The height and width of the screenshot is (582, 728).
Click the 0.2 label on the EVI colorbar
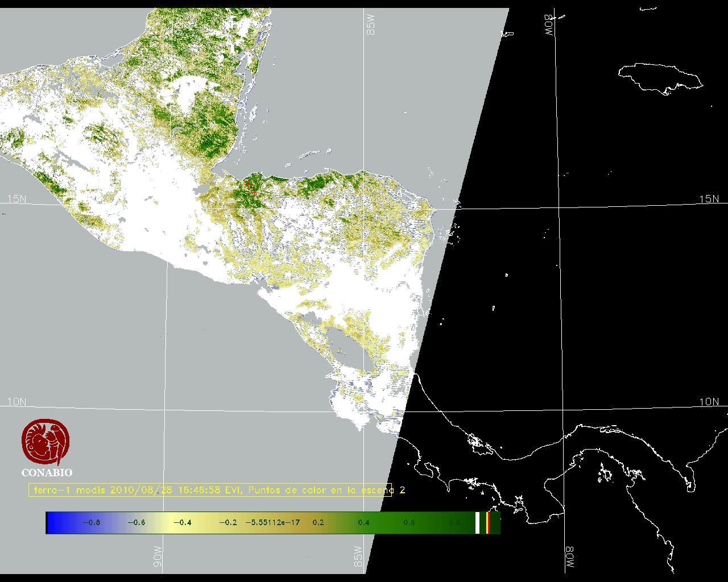(x=318, y=522)
